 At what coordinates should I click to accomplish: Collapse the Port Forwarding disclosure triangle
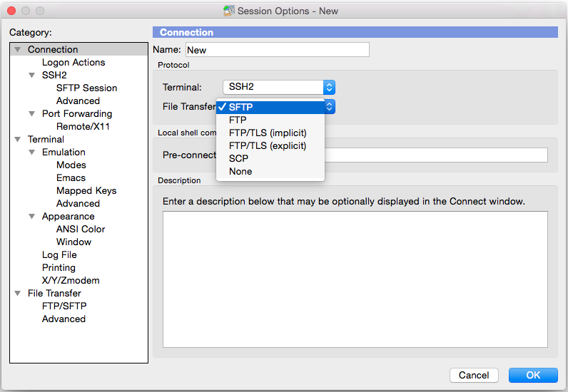(x=32, y=113)
